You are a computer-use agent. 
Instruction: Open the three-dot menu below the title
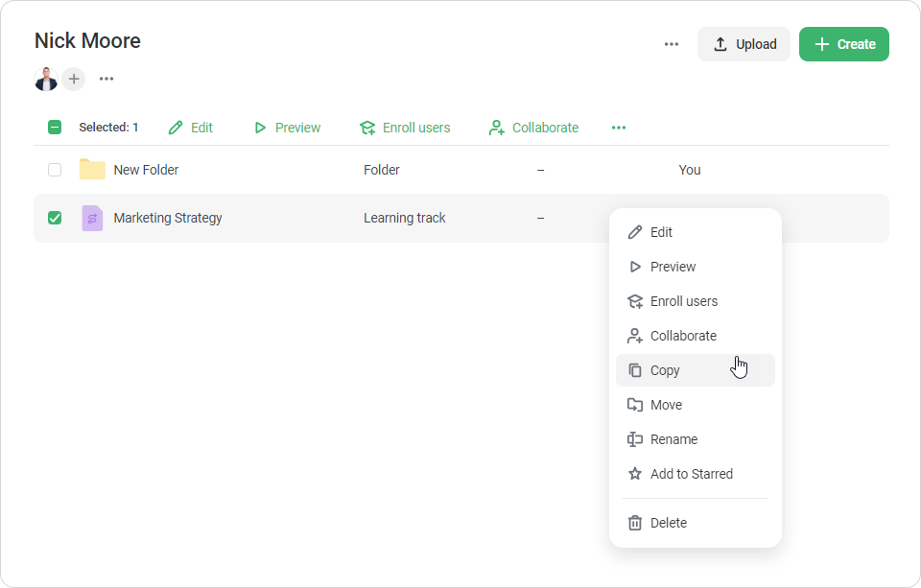coord(106,80)
